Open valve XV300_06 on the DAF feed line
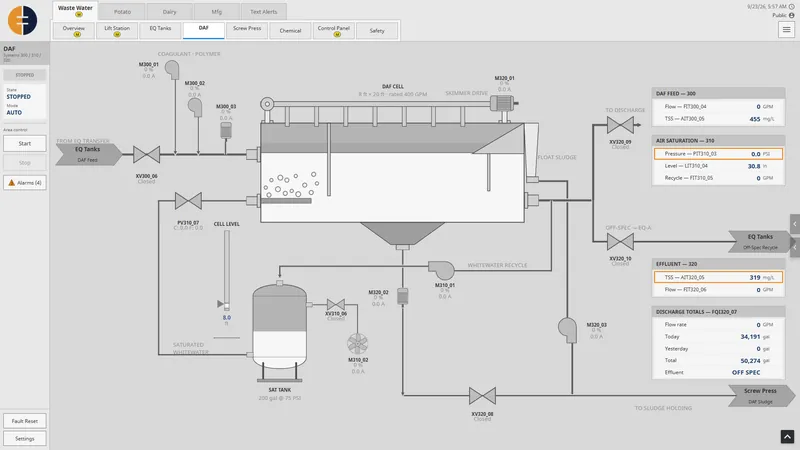This screenshot has width=800, height=450. click(146, 155)
